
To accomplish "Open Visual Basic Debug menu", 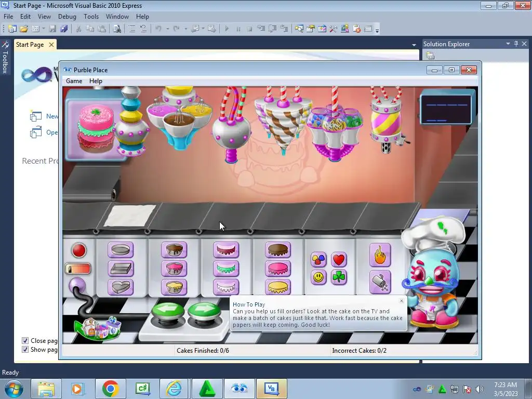I will [x=67, y=17].
